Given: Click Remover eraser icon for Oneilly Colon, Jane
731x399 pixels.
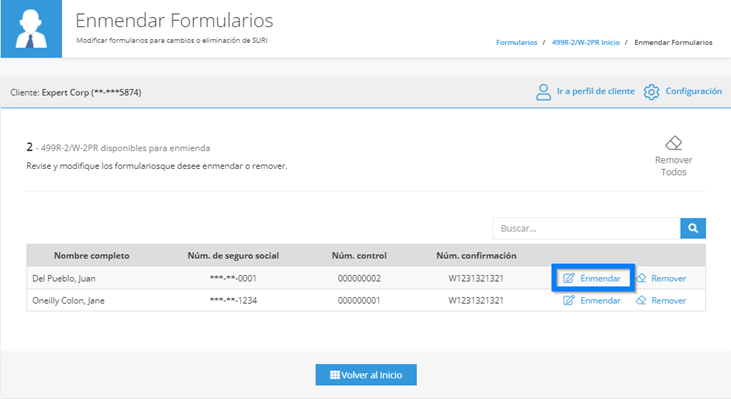Looking at the screenshot, I should tap(641, 300).
